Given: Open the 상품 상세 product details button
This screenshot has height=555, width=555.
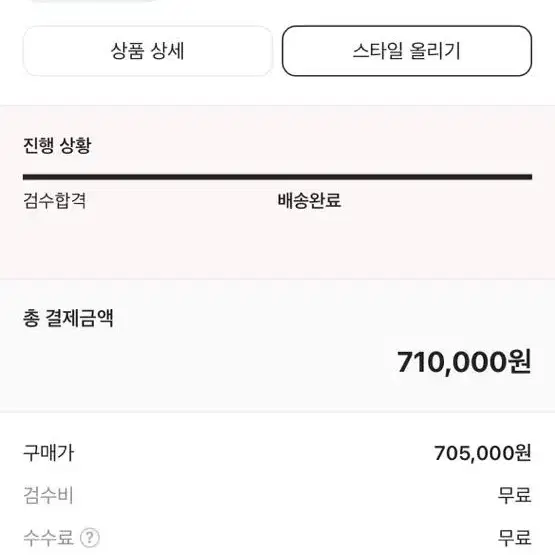Looking at the screenshot, I should [148, 51].
